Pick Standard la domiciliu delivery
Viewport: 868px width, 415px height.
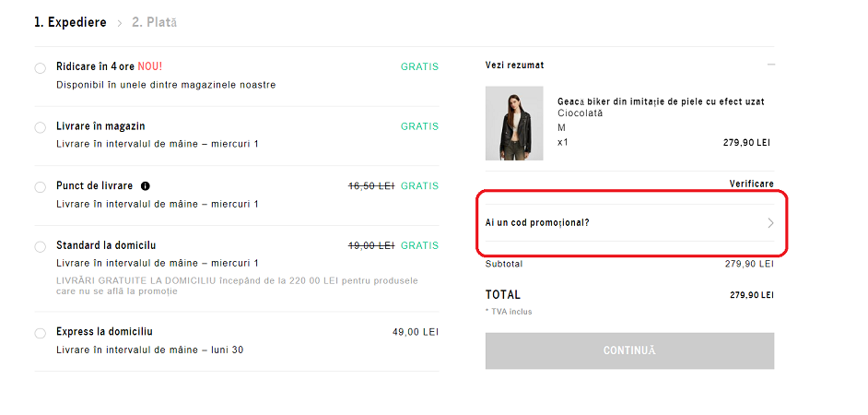(41, 247)
